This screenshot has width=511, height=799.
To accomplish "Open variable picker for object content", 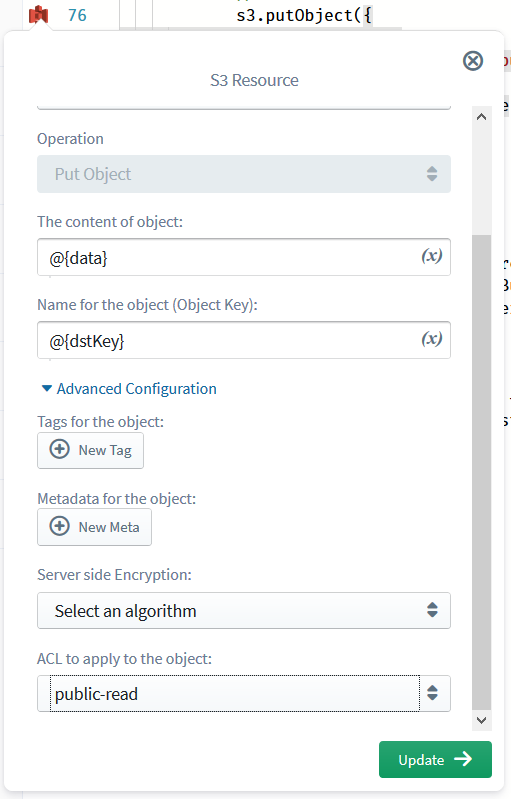I will click(432, 255).
